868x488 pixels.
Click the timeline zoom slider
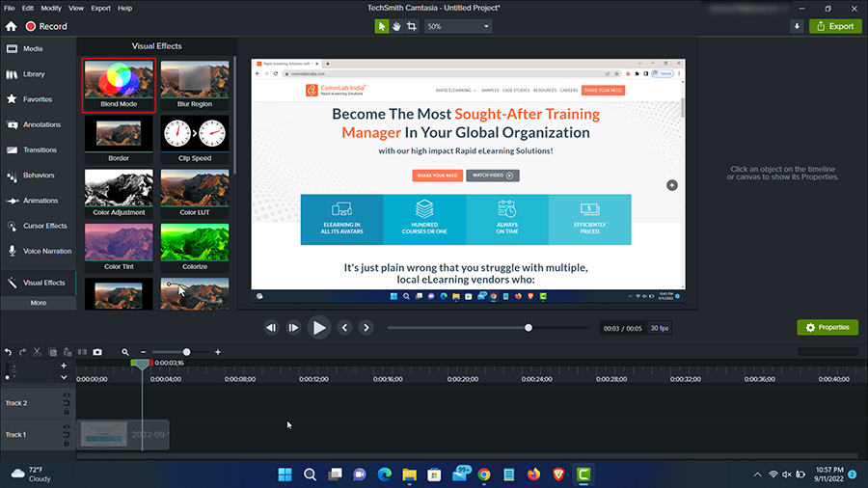click(181, 352)
